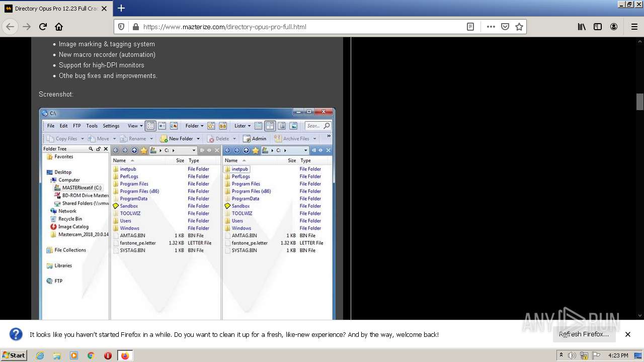Launch Chrome from the taskbar
644x362 pixels.
tap(91, 355)
